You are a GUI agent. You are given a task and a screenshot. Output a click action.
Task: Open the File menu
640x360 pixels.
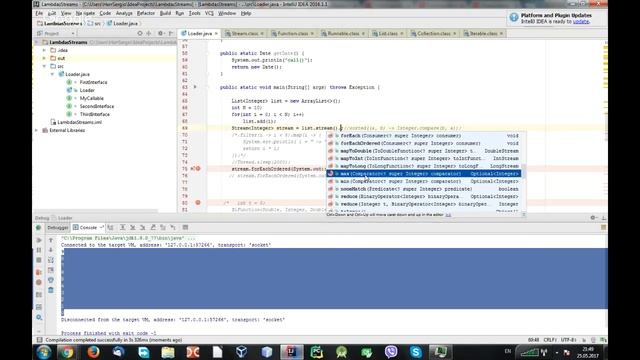39,13
